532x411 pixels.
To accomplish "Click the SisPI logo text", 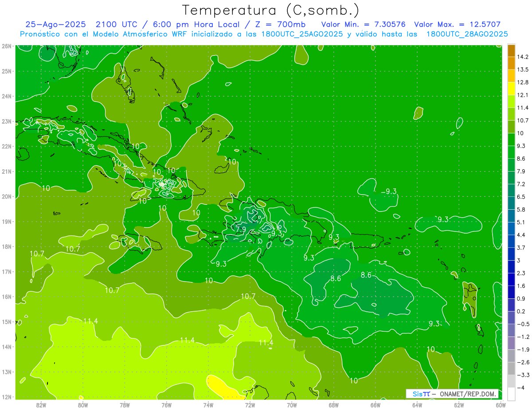I will 421,394.
